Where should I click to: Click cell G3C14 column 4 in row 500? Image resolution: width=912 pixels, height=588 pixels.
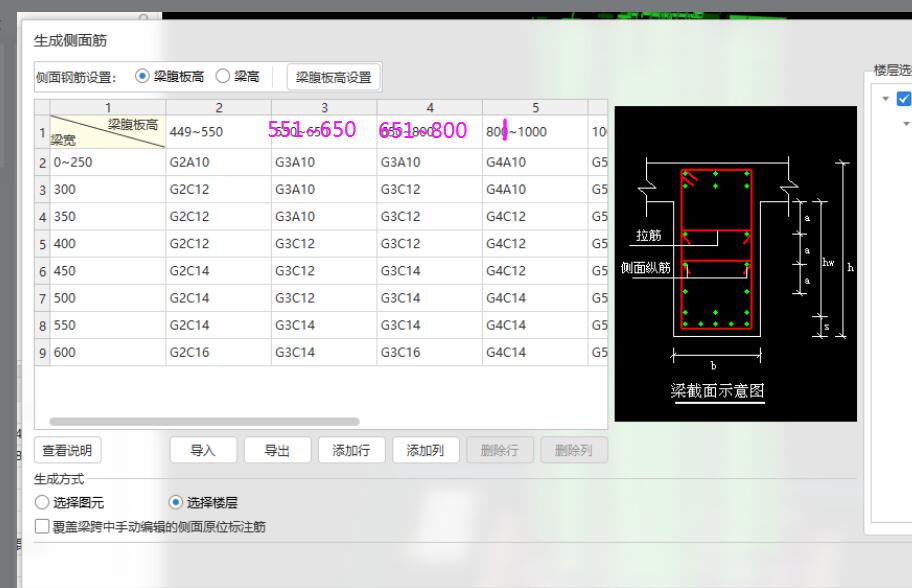(430, 298)
